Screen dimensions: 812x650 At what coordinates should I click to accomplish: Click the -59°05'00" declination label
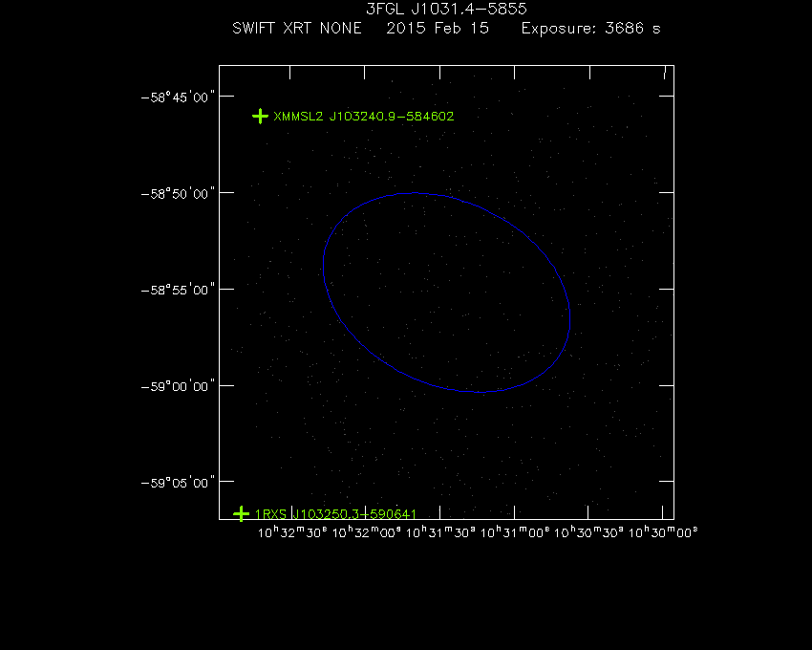pyautogui.click(x=178, y=483)
